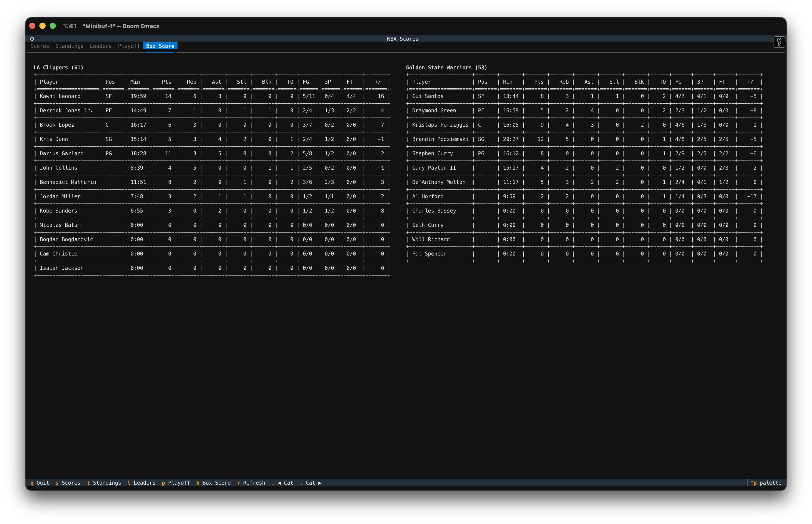Image resolution: width=812 pixels, height=524 pixels.
Task: Click the active Box Score tab
Action: (160, 46)
